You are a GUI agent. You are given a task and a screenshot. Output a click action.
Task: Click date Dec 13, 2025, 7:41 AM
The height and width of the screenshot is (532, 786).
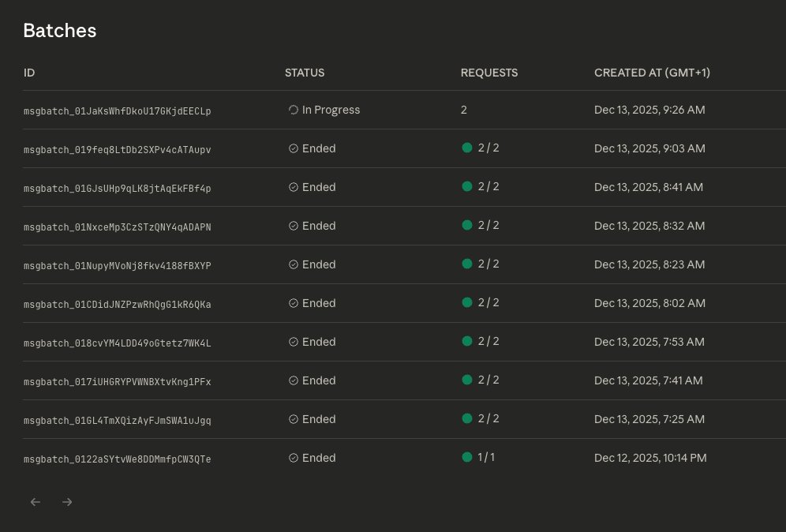click(x=649, y=380)
